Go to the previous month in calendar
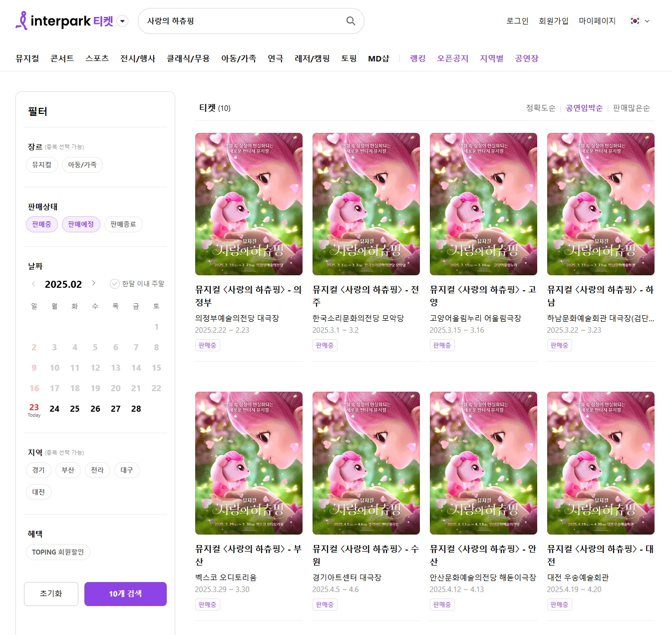This screenshot has width=672, height=635. point(33,283)
